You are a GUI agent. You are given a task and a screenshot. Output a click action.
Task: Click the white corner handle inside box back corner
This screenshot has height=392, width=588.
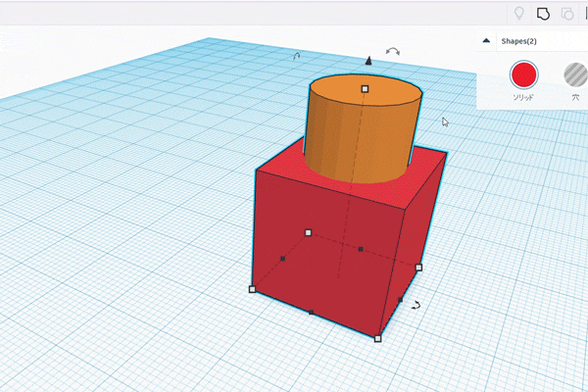coord(309,233)
